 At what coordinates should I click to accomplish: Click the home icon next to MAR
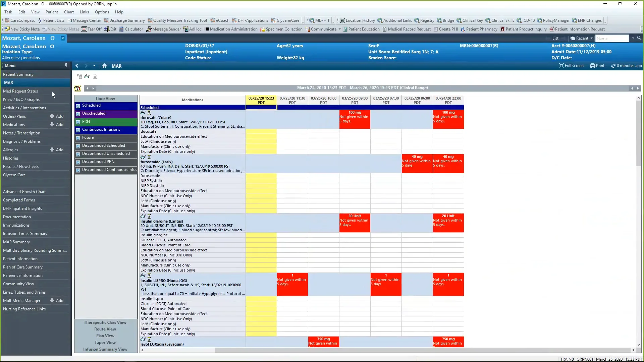pyautogui.click(x=104, y=66)
